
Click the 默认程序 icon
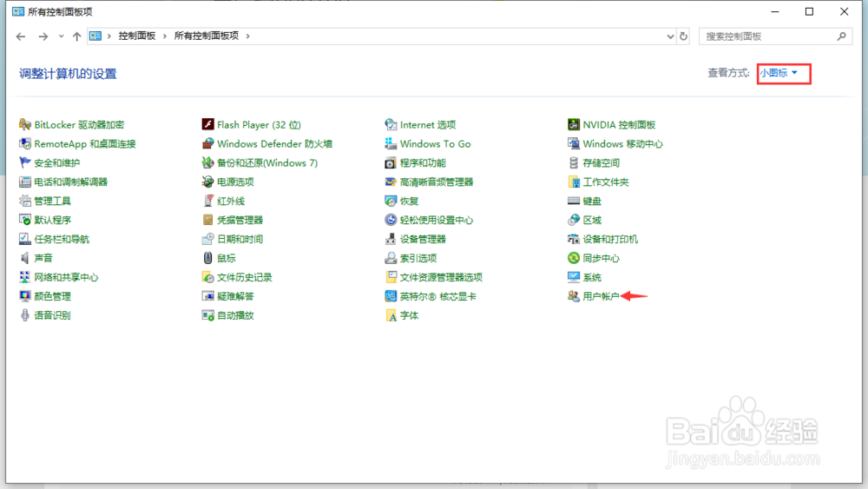click(x=25, y=220)
